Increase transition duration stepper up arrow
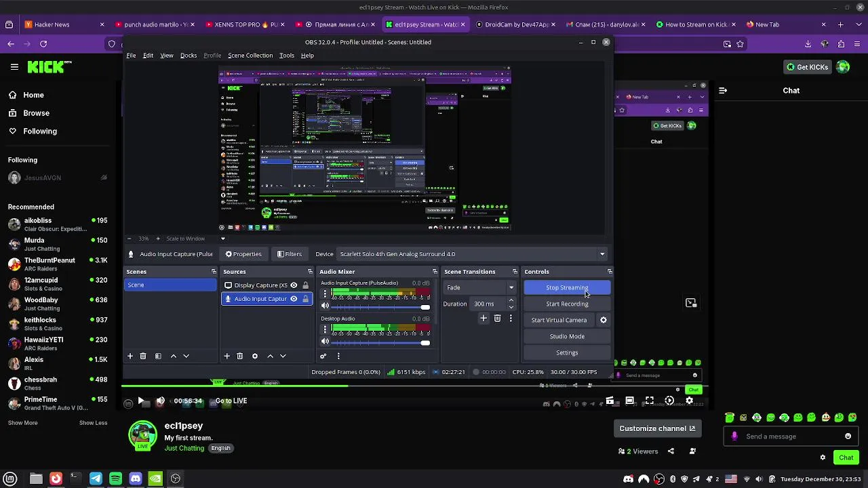 (511, 300)
